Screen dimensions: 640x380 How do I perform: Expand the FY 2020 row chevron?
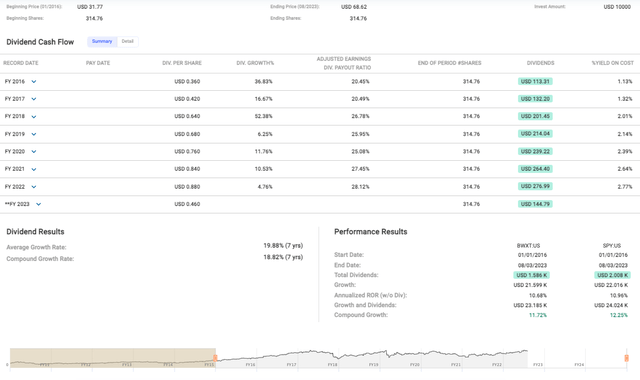point(34,152)
